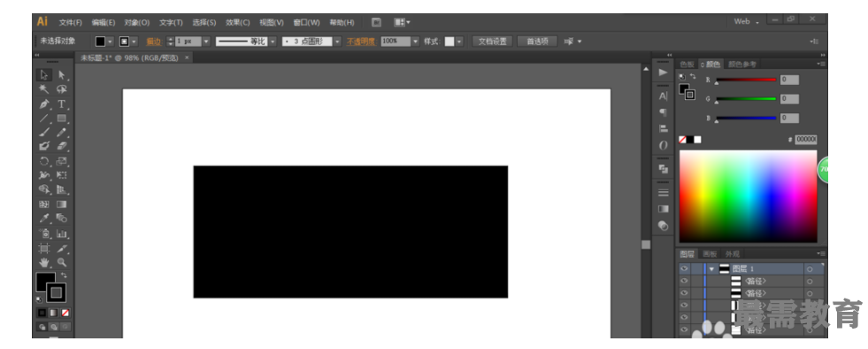
Task: Open the 3 点圆形 brush dropdown
Action: (337, 42)
